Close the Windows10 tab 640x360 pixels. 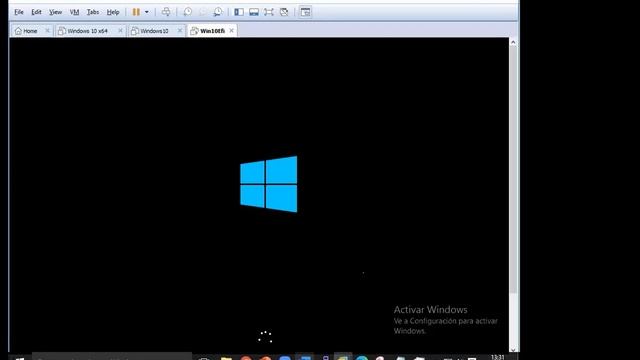pos(180,31)
